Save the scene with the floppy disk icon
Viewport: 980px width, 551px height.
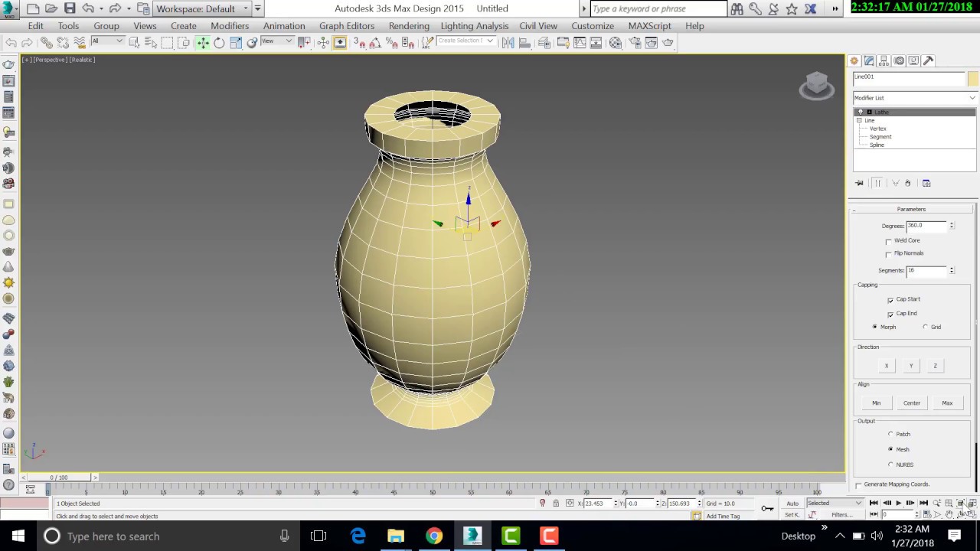click(70, 8)
